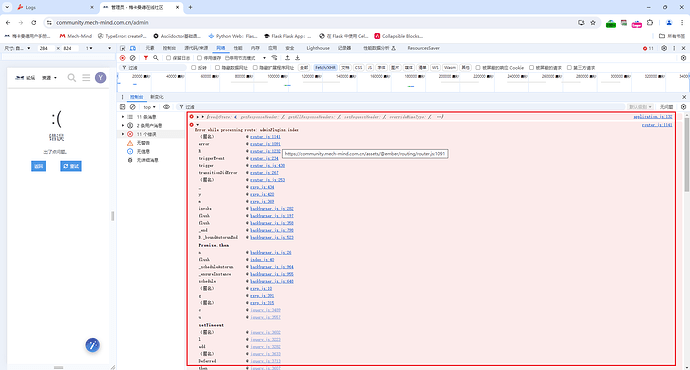The image size is (690, 370).
Task: Open the router.js:234 source link
Action: (264, 158)
